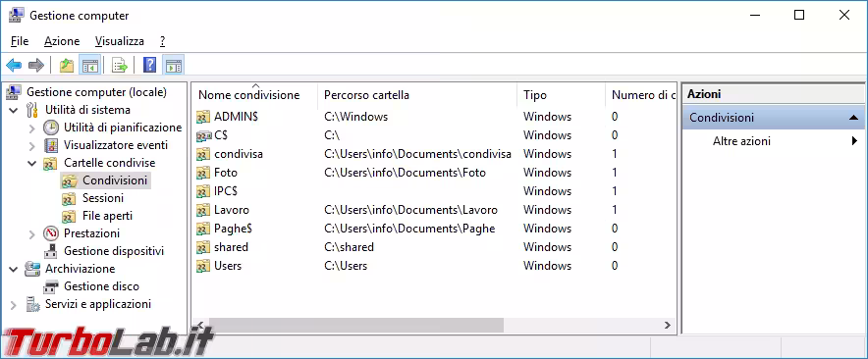Click the Visualizzatore eventi icon
The height and width of the screenshot is (359, 868).
(51, 145)
